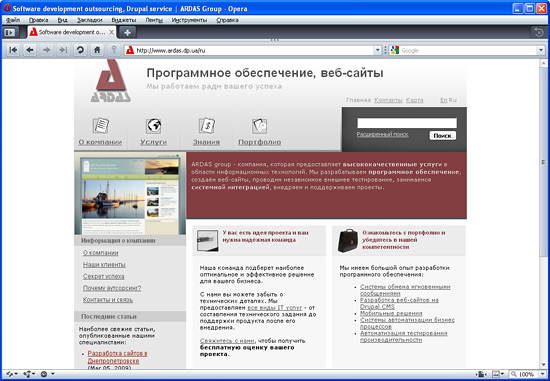Open the Инструменты menu

pos(189,20)
